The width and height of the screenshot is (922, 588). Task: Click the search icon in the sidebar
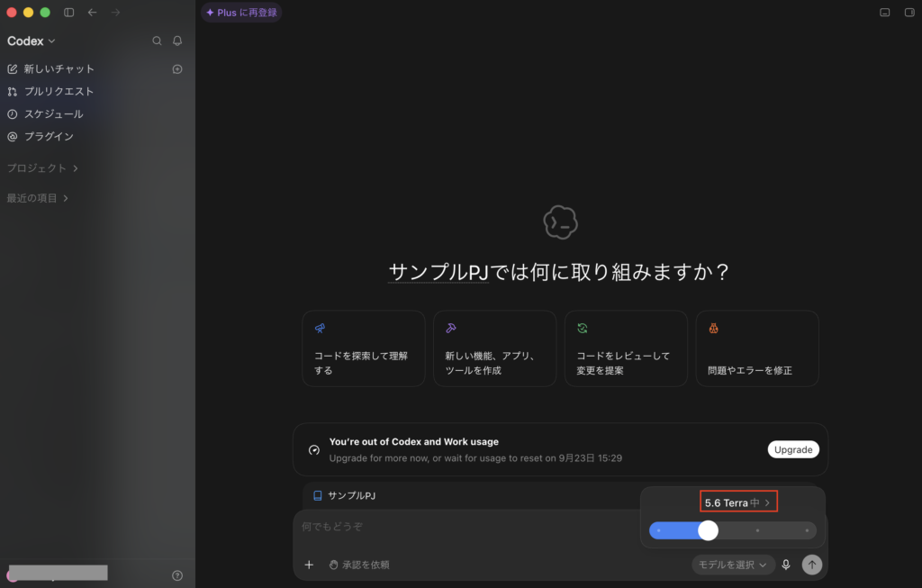coord(157,41)
